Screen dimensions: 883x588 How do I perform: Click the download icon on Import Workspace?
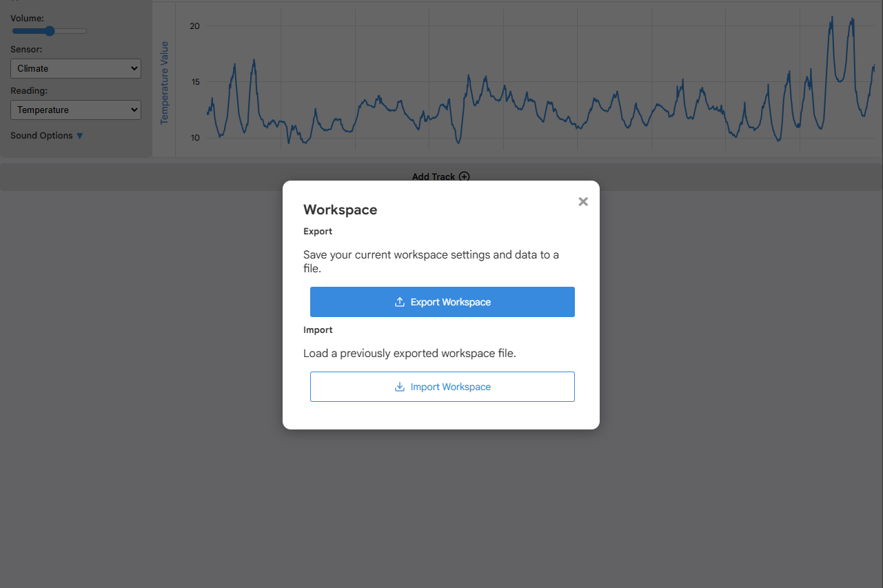399,387
